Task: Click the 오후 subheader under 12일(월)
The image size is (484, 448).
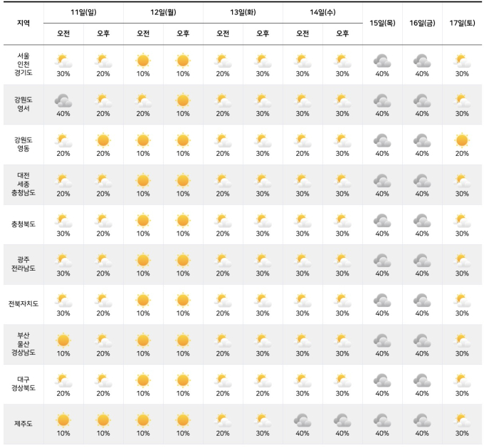Action: [183, 33]
